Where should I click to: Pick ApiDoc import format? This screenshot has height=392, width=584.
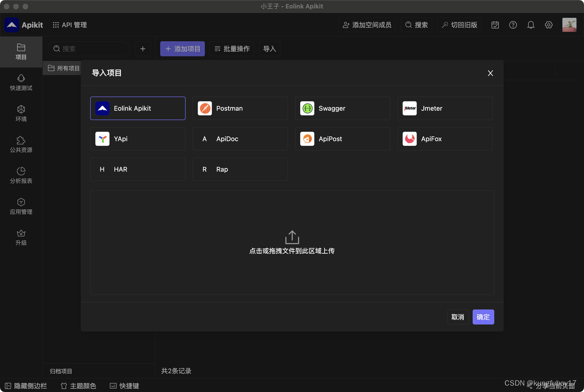point(240,139)
